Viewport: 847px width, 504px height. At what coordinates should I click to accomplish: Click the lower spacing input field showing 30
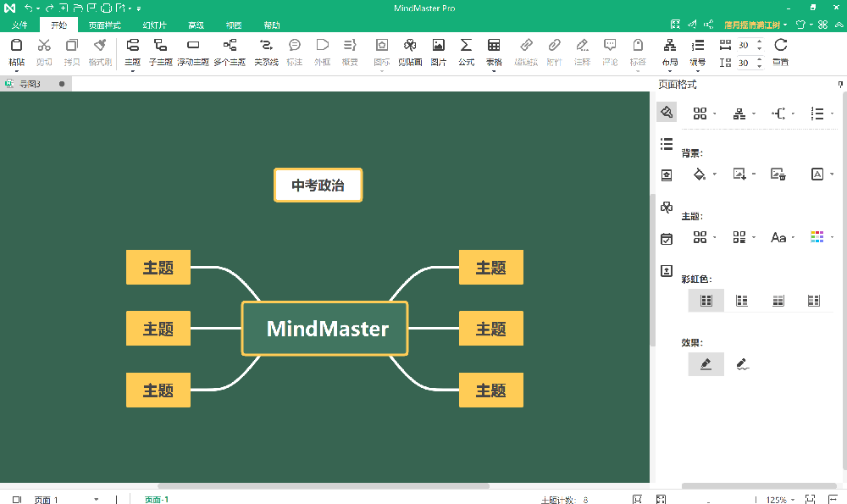(x=746, y=63)
